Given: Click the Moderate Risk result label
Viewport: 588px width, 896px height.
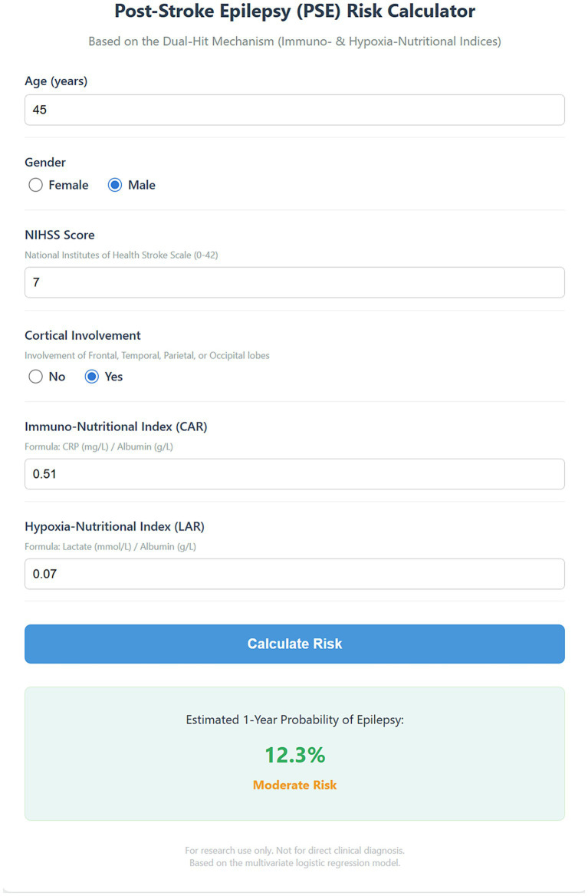Looking at the screenshot, I should click(294, 785).
